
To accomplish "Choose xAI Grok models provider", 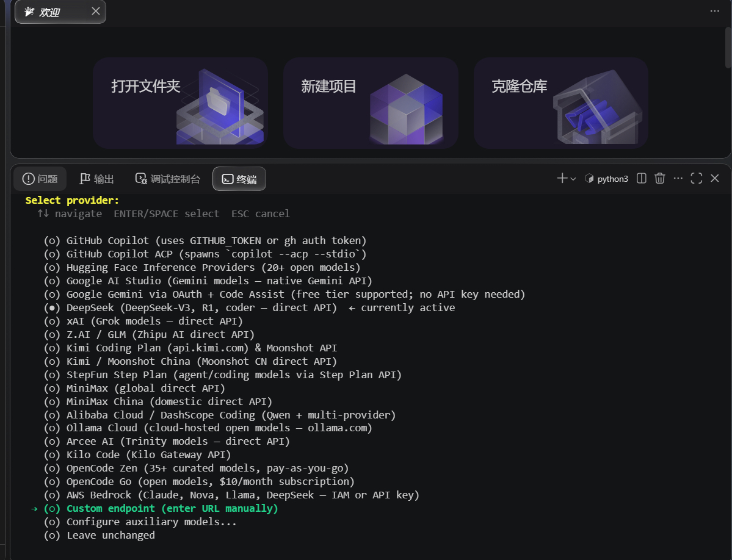I will coord(143,321).
